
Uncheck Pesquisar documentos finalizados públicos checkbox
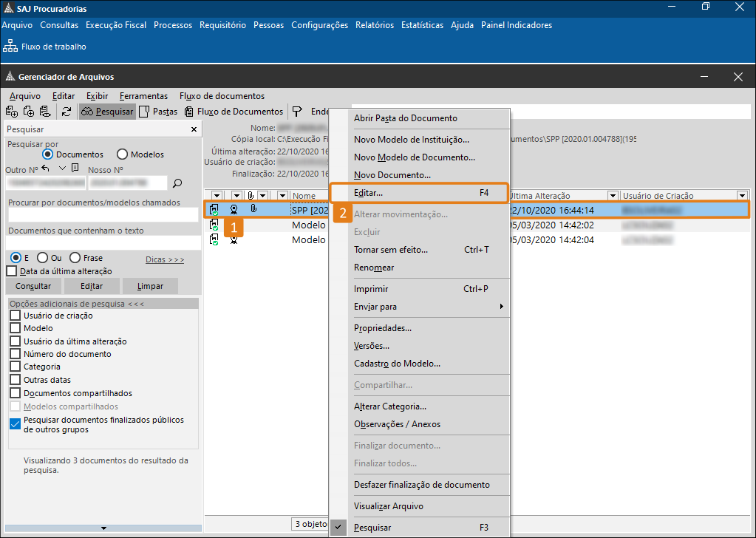click(16, 424)
